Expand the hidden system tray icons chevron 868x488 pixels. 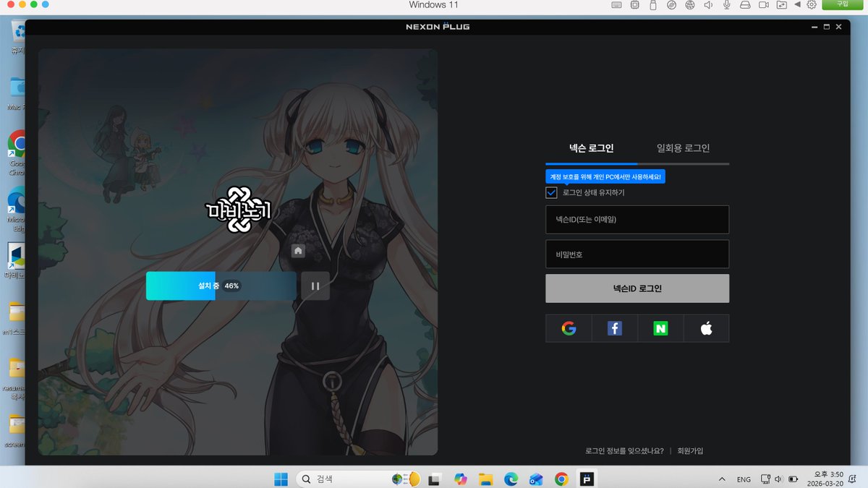pos(721,479)
